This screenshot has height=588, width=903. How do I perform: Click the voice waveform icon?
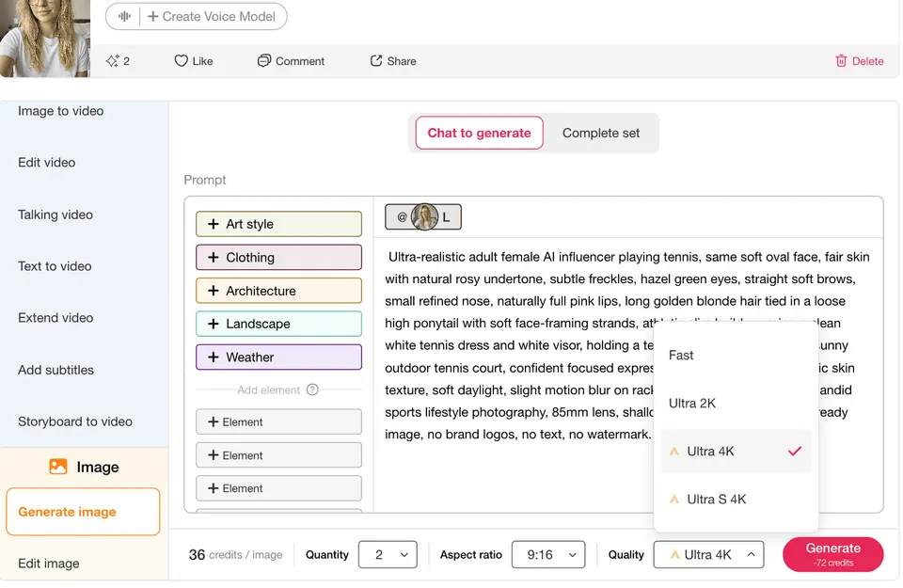(124, 16)
